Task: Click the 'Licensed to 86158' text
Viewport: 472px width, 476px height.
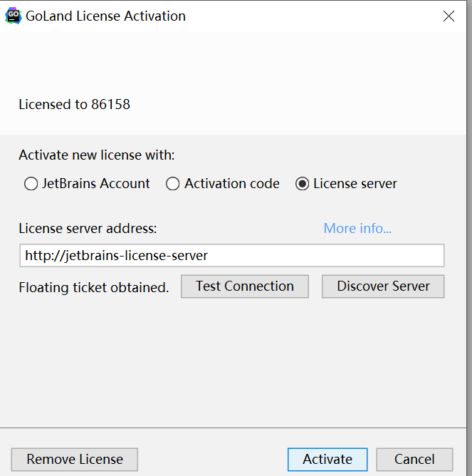Action: coord(74,105)
